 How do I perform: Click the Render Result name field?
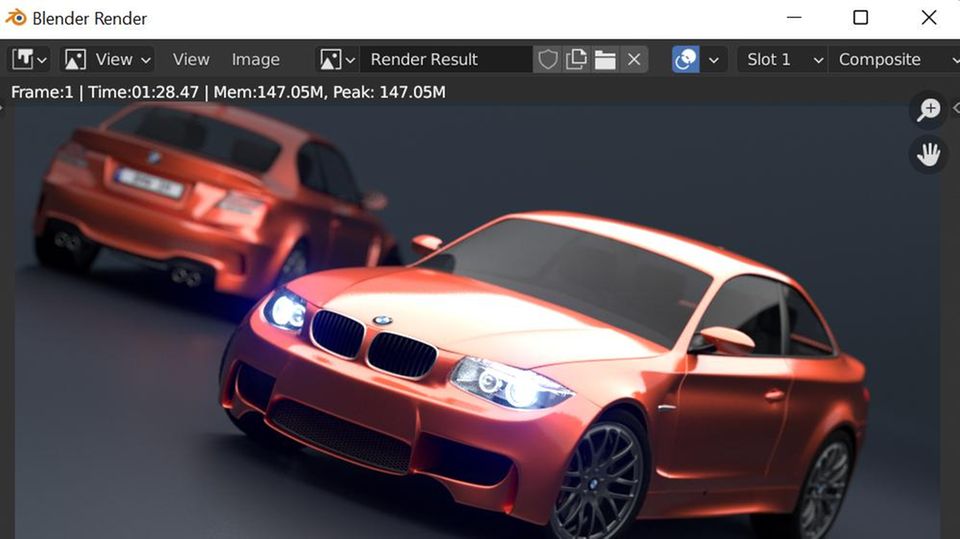[445, 60]
